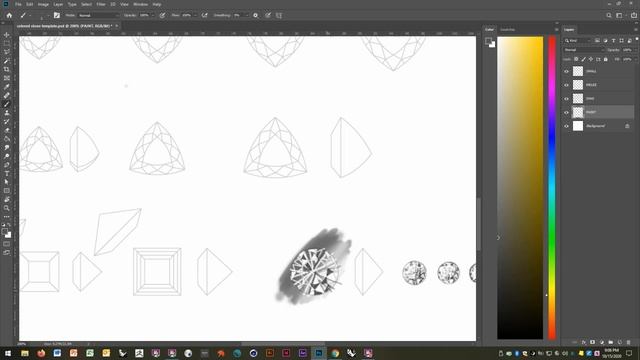Toggle lock all on layer

[606, 59]
